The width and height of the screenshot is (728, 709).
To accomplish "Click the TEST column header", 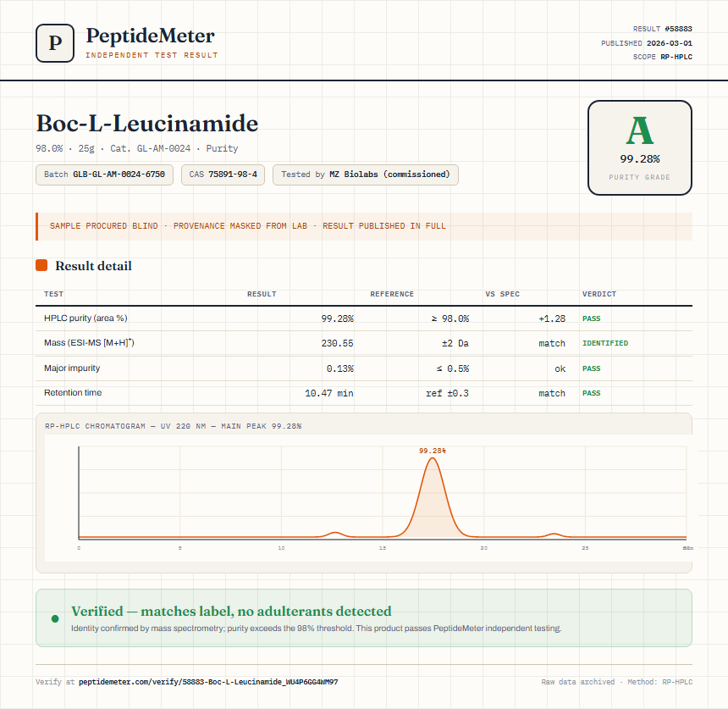I will 54,294.
